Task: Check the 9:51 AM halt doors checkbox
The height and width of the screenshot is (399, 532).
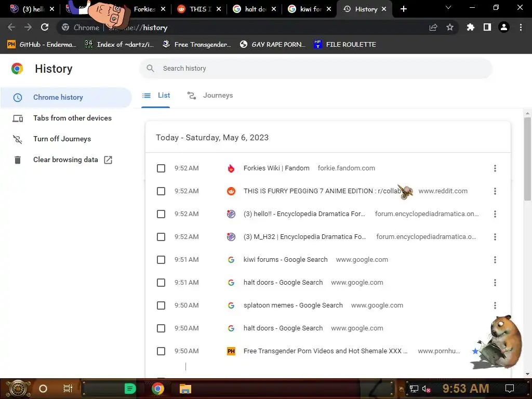Action: coord(161,283)
